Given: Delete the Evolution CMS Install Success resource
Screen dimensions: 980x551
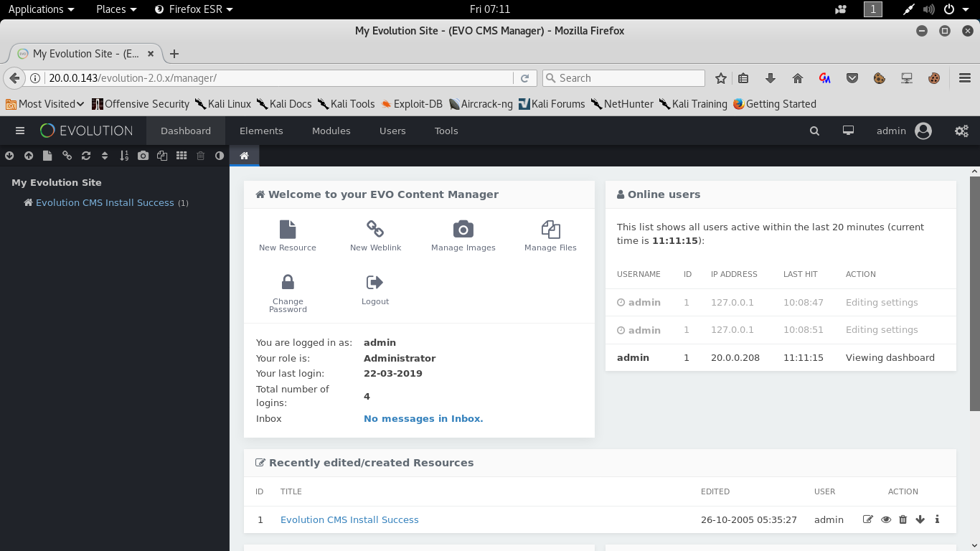Looking at the screenshot, I should tap(903, 519).
